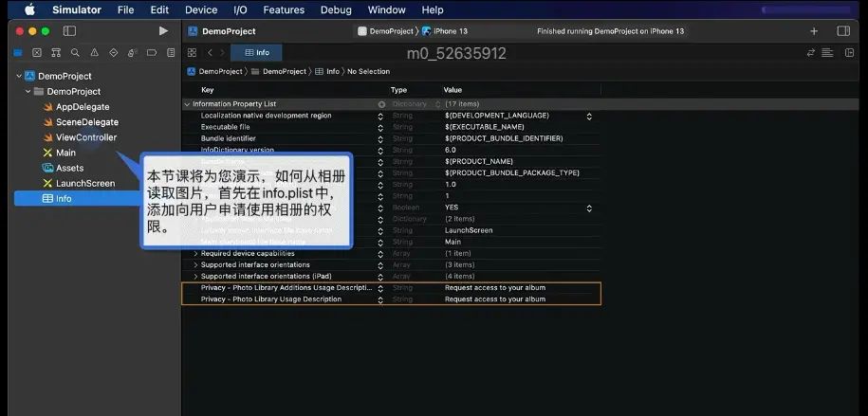The width and height of the screenshot is (868, 416).
Task: Go forward with the editor forward arrow
Action: coord(223,52)
